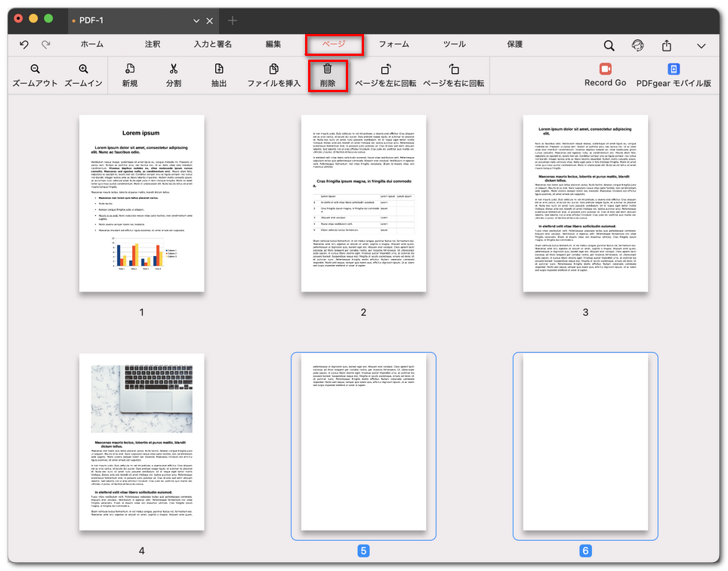Expand the chevron menu at top right
Image resolution: width=728 pixels, height=571 pixels.
[702, 46]
